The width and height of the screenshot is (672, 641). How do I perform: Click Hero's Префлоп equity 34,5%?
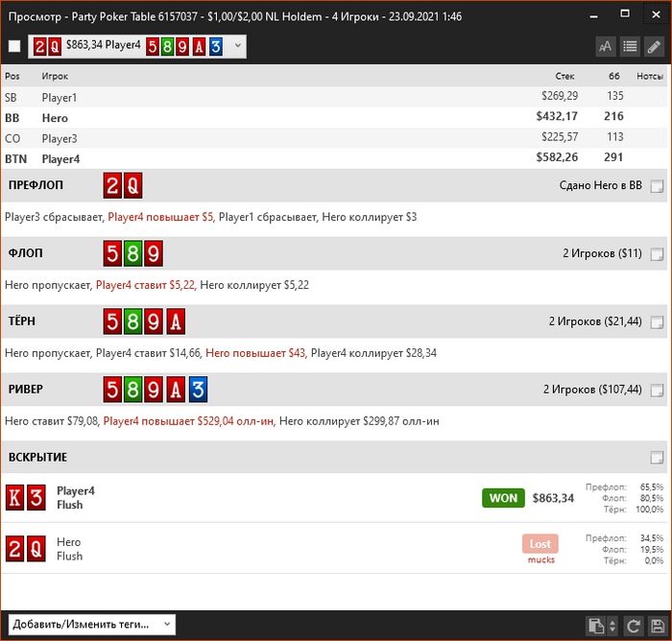(652, 537)
